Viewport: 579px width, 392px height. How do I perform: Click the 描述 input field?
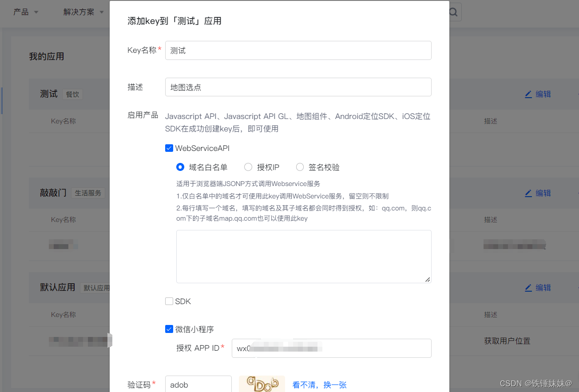coord(298,87)
